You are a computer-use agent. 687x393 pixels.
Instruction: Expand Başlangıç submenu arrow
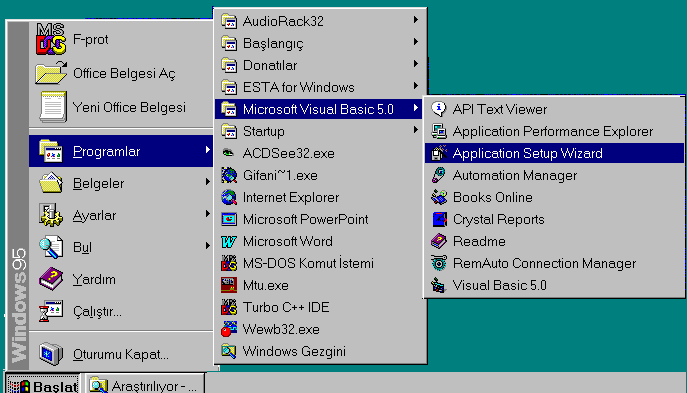(x=415, y=42)
